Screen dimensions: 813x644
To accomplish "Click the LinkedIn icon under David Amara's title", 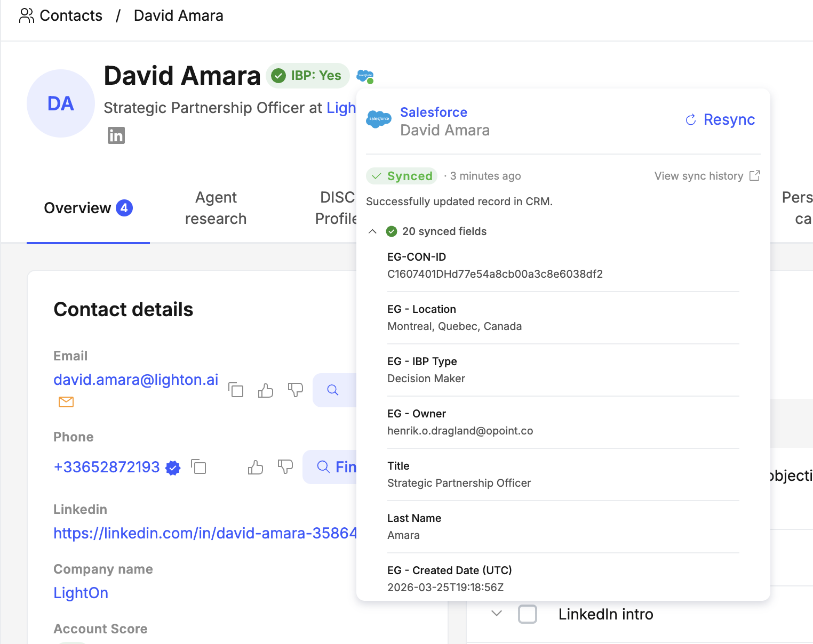I will [x=116, y=136].
